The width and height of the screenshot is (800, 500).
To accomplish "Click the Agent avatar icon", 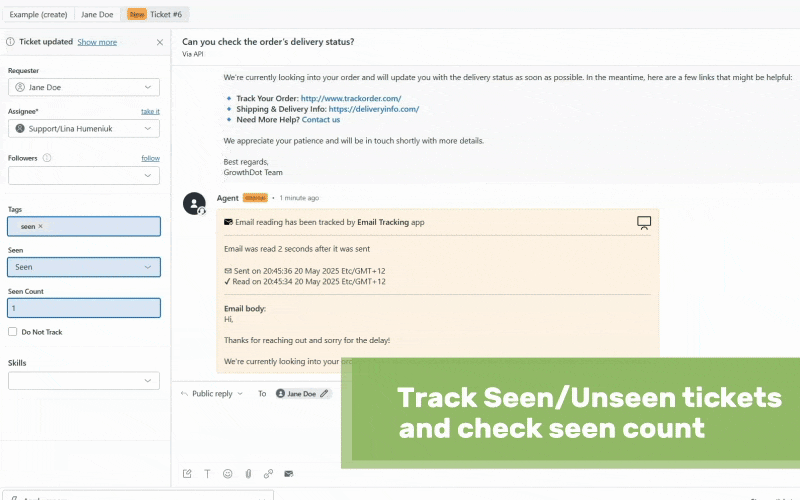I will [194, 203].
